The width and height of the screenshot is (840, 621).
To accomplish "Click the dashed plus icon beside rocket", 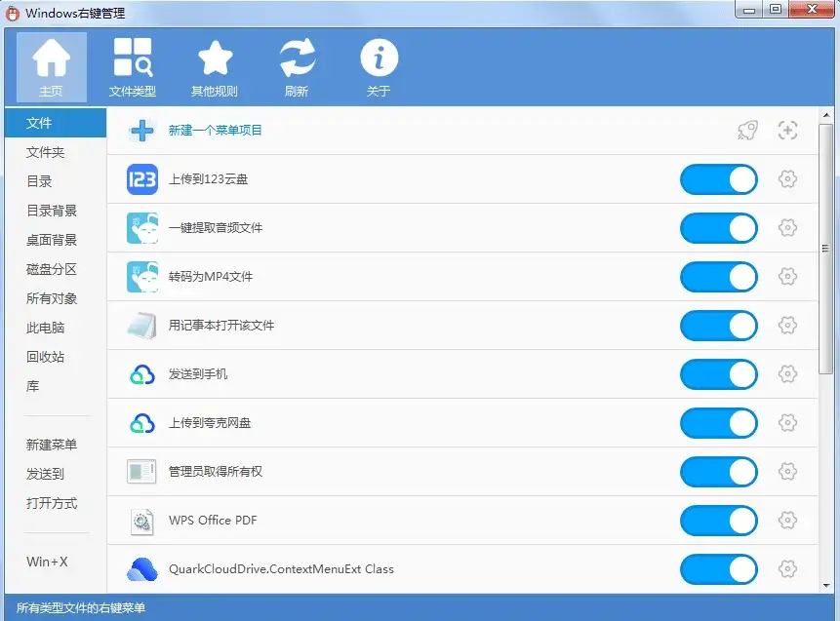I will [787, 131].
